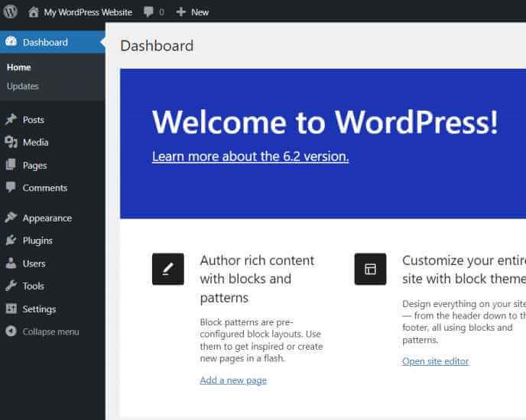Select Home under Dashboard
The image size is (526, 420).
click(19, 67)
